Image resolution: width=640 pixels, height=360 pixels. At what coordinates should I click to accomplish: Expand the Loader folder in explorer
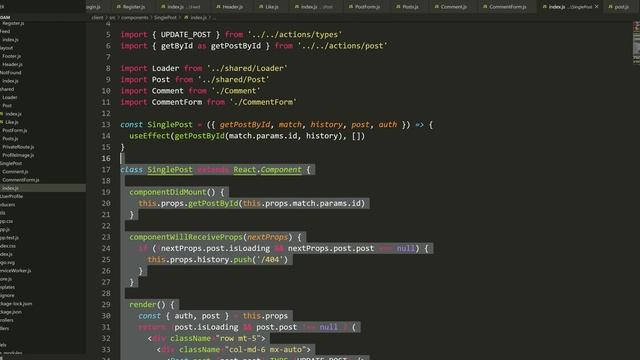point(9,97)
